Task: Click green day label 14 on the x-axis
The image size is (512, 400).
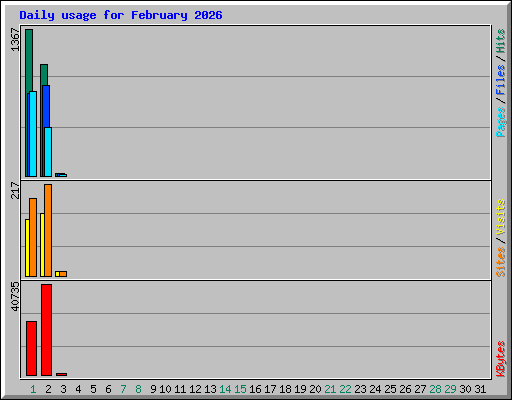Action: tap(225, 389)
